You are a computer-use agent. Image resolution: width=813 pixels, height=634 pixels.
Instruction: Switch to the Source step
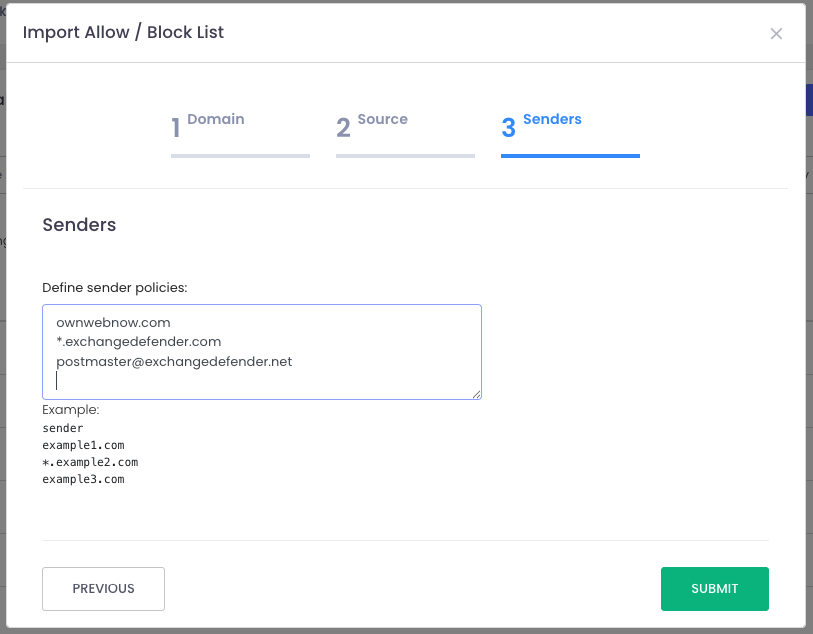(385, 118)
